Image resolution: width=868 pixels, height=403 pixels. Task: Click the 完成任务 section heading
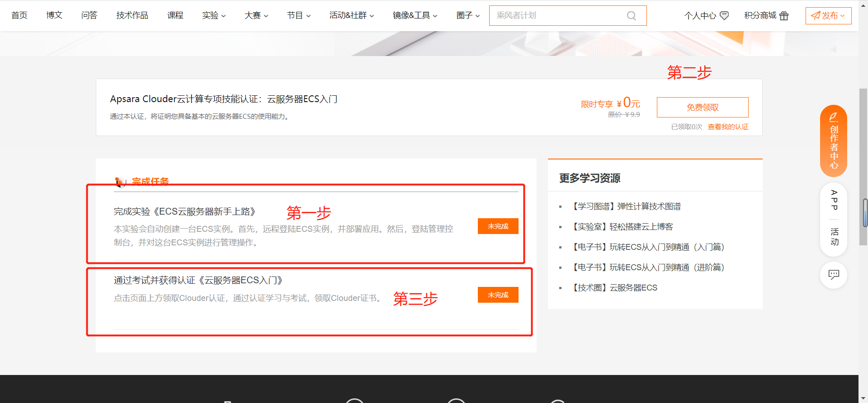(150, 182)
